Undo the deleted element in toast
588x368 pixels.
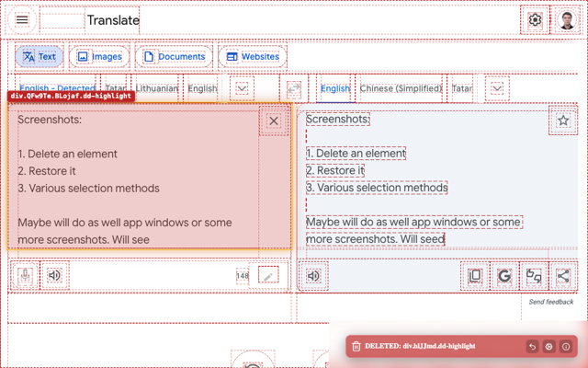coord(532,346)
